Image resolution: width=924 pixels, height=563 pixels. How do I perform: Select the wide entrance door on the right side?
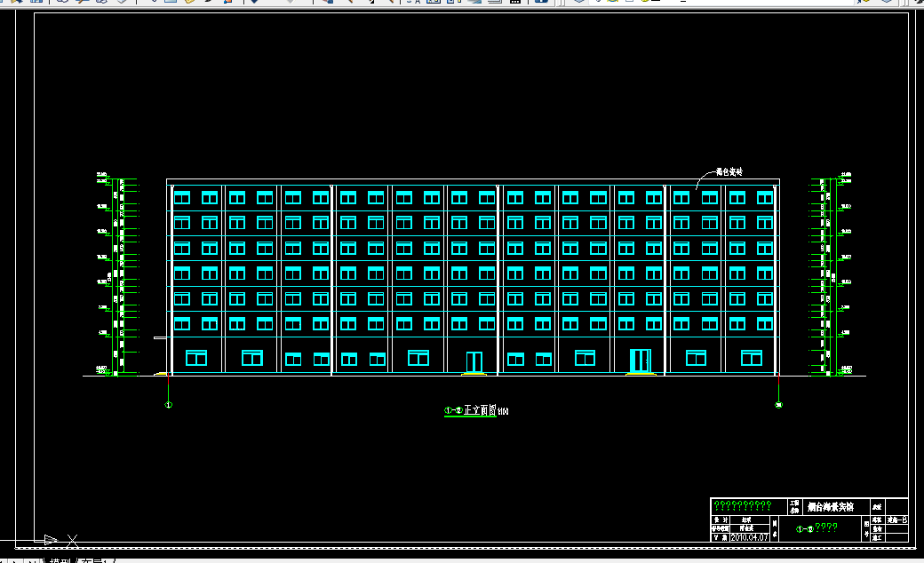(640, 361)
